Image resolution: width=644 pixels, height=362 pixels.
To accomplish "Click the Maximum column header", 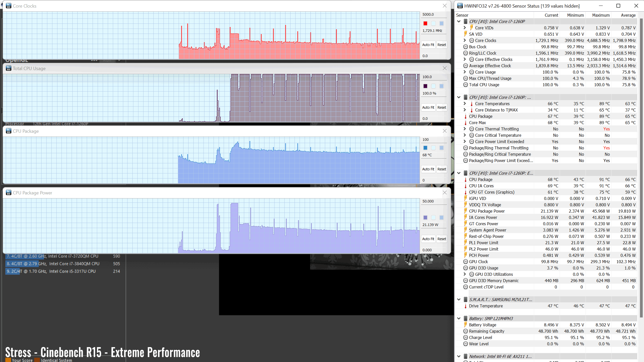I will click(599, 15).
